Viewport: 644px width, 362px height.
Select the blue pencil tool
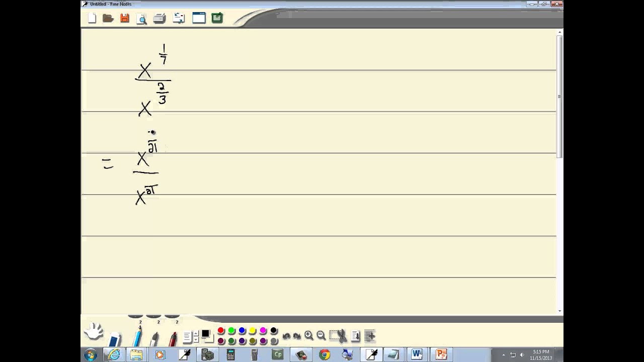pos(137,335)
